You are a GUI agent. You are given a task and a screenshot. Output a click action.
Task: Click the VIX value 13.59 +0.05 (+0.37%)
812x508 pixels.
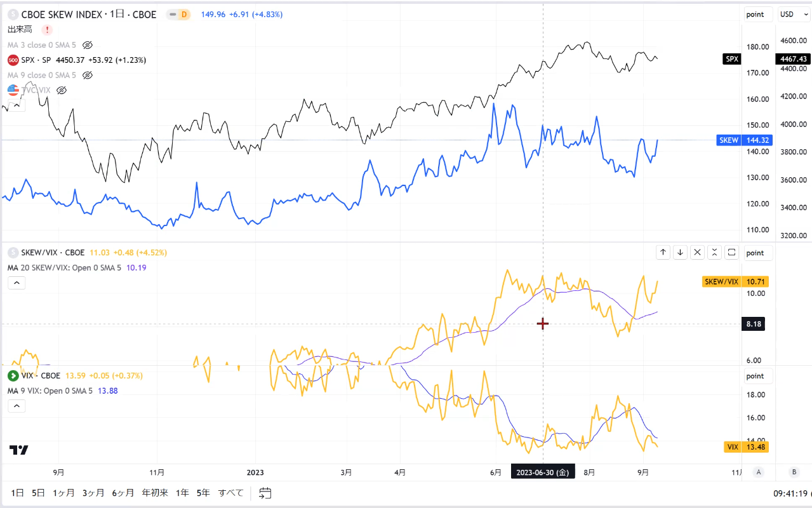point(104,376)
